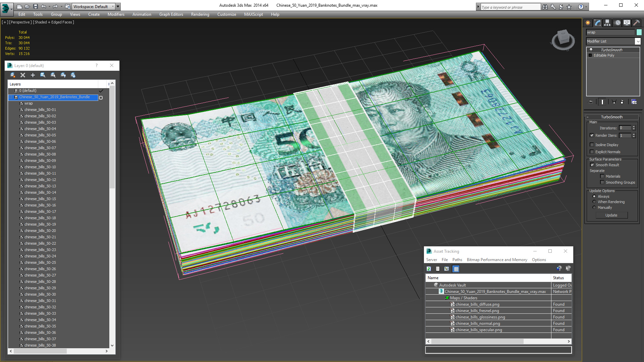This screenshot has width=644, height=362.
Task: Click Make Unique icon under modifier stack
Action: pyautogui.click(x=614, y=102)
